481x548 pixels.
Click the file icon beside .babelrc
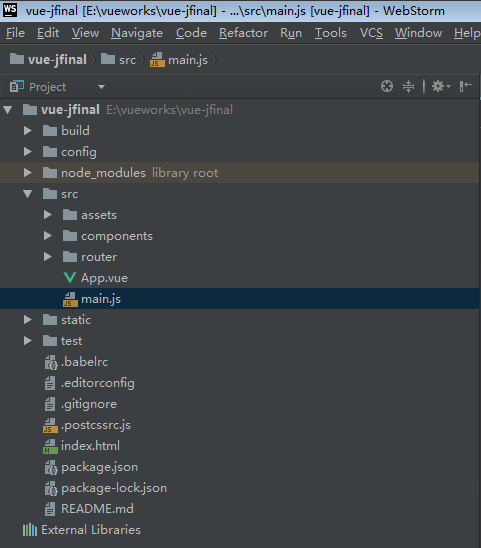51,362
